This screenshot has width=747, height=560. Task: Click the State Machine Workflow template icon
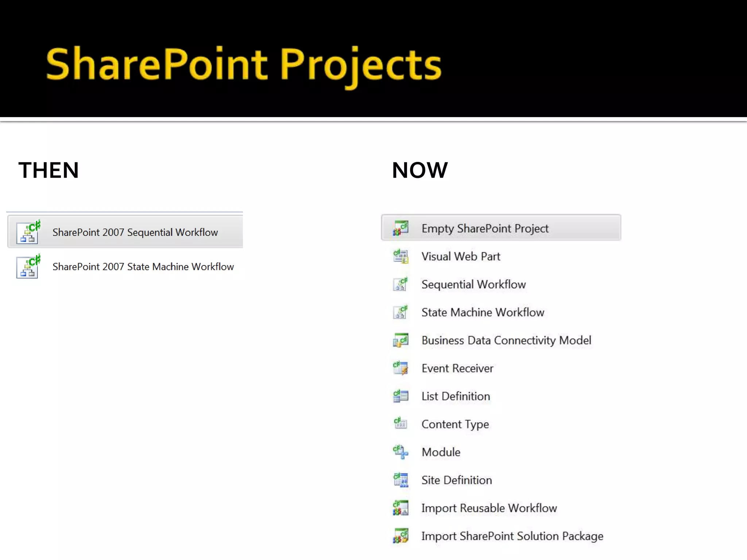(x=400, y=312)
